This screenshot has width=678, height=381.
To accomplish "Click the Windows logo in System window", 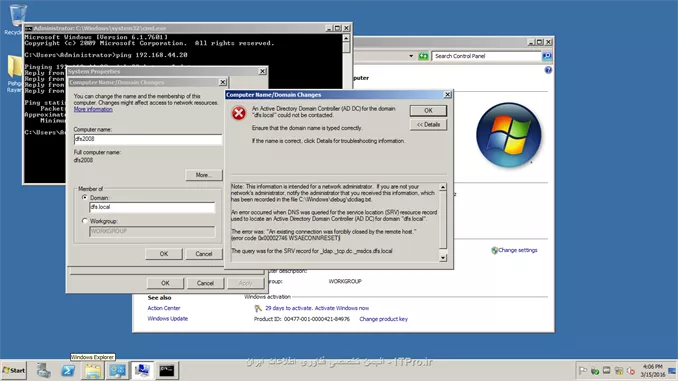I will click(x=508, y=135).
